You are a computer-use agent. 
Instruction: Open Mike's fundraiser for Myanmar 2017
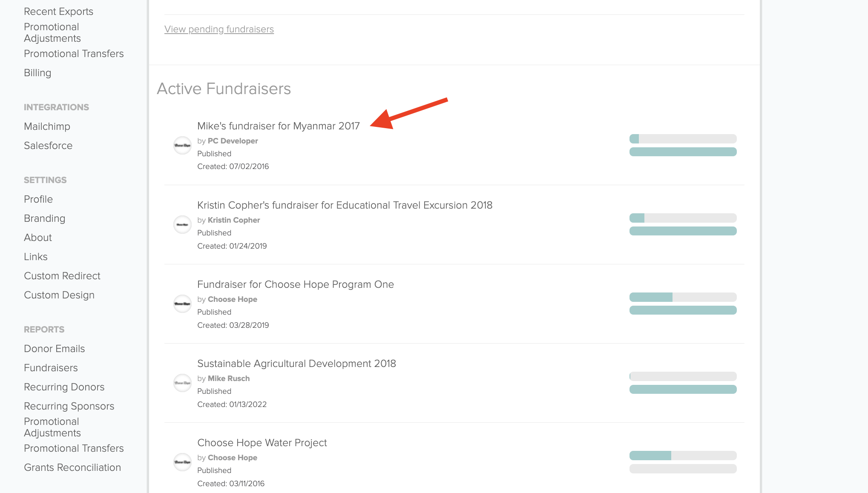[278, 126]
